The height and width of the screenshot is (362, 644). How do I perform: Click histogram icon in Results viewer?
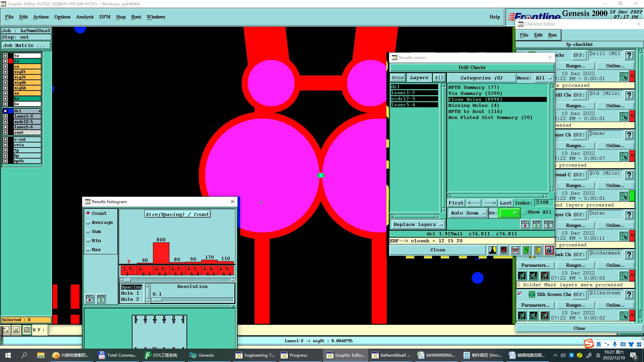(549, 250)
